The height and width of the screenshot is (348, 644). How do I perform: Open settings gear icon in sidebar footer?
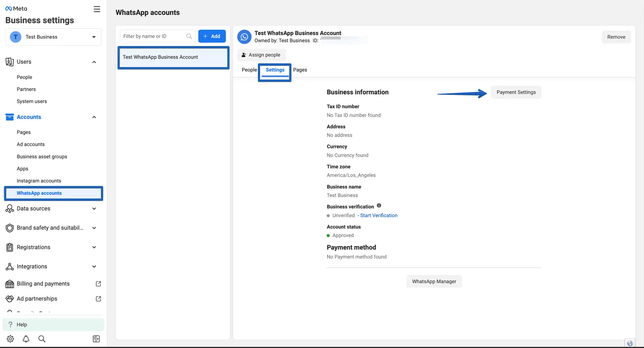(x=10, y=339)
